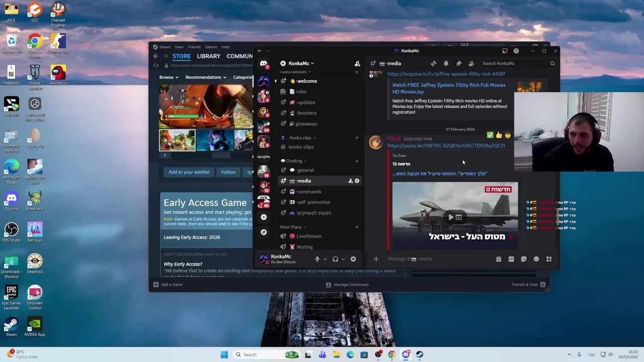Open the sticker picker

(x=524, y=259)
